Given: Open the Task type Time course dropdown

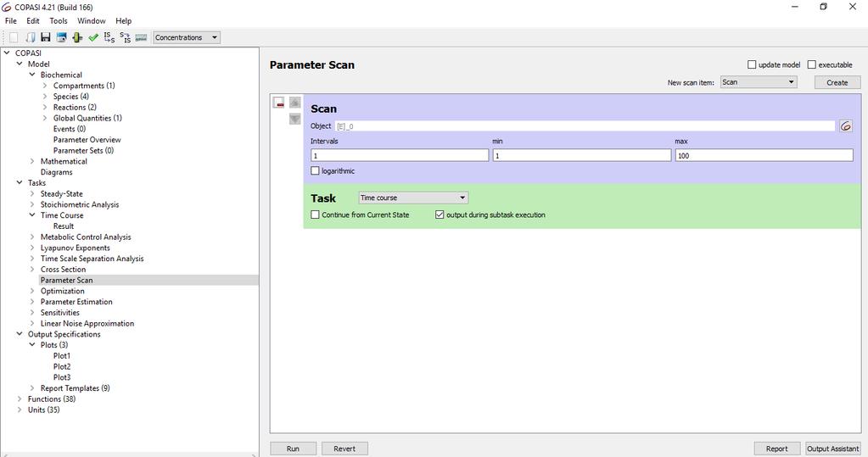Looking at the screenshot, I should point(413,198).
